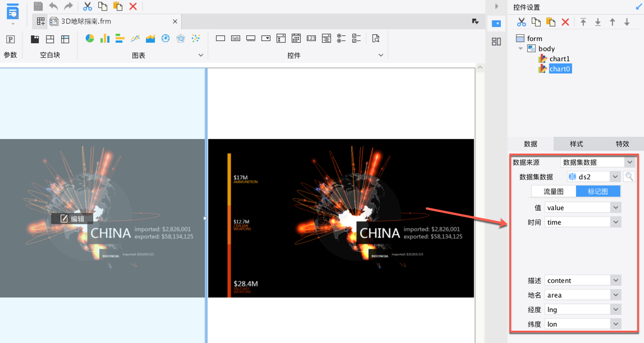
Task: Click the parameter P icon
Action: (10, 39)
